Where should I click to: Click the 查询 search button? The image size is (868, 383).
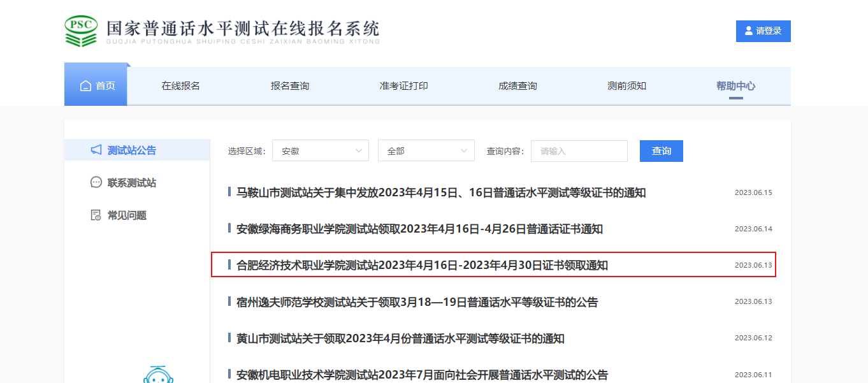662,151
